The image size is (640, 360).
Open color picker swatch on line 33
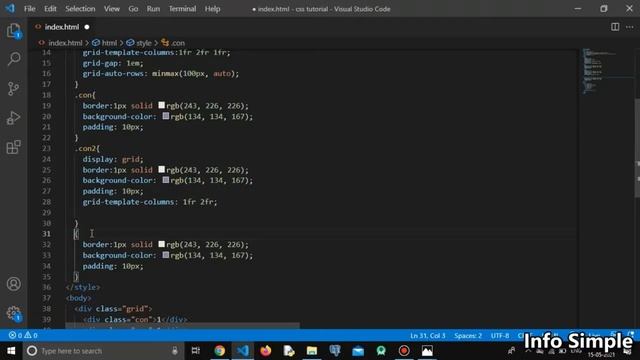[x=166, y=255]
